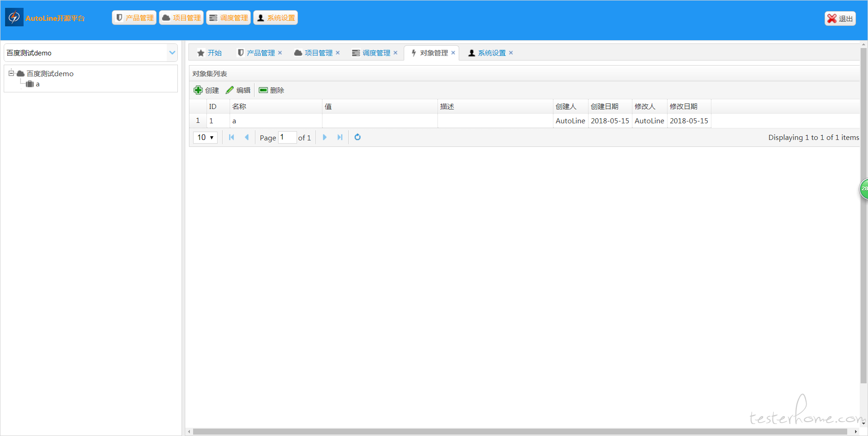The width and height of the screenshot is (868, 436).
Task: Sort by the 名称 column header
Action: (276, 106)
